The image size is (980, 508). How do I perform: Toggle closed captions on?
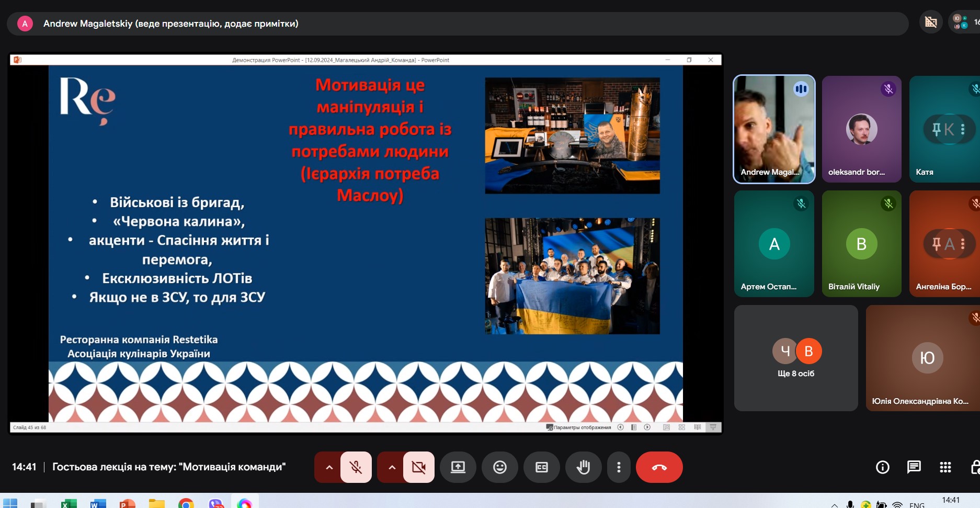(541, 467)
